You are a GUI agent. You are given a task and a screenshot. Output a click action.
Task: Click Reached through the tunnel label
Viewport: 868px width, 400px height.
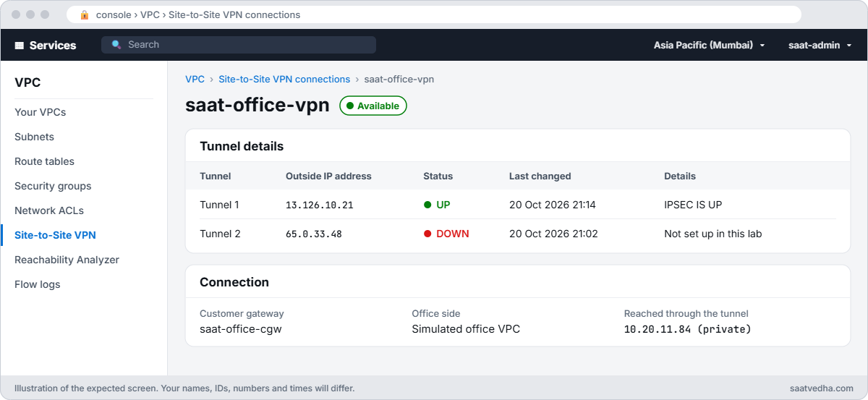tap(686, 314)
